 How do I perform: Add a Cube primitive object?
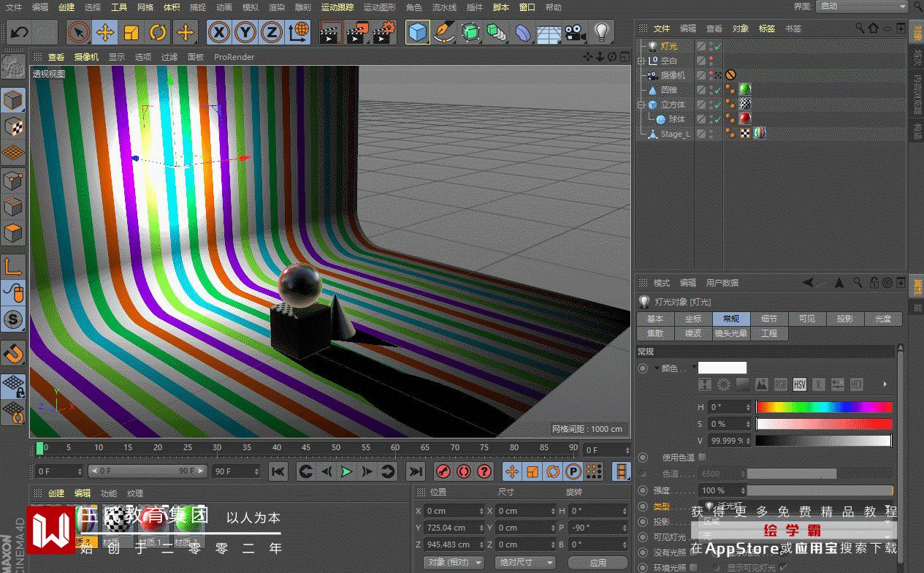[x=417, y=32]
